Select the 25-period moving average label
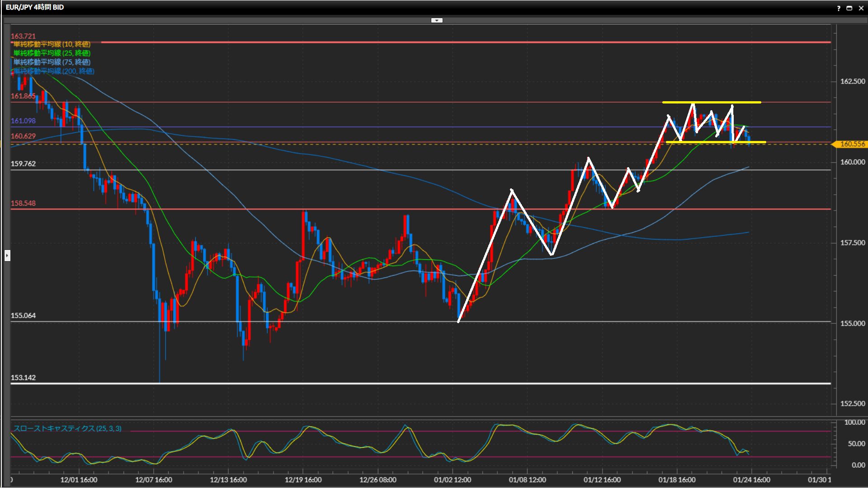Viewport: 868px width, 488px height. [52, 53]
